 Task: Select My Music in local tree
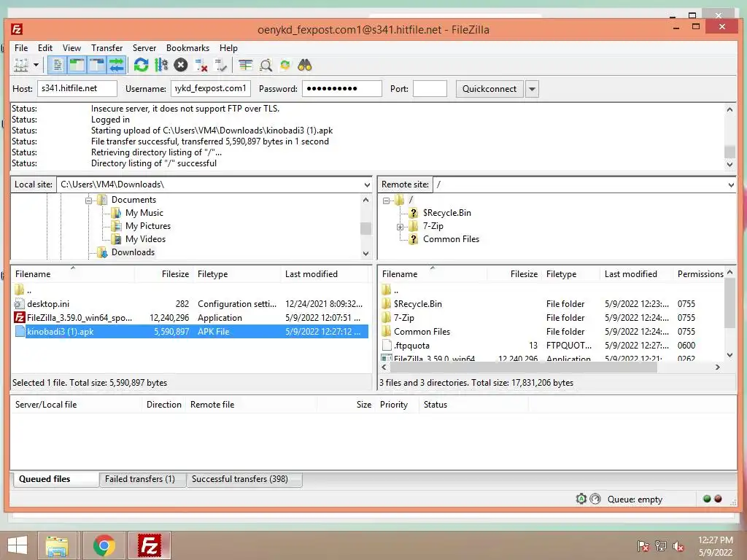pyautogui.click(x=144, y=213)
